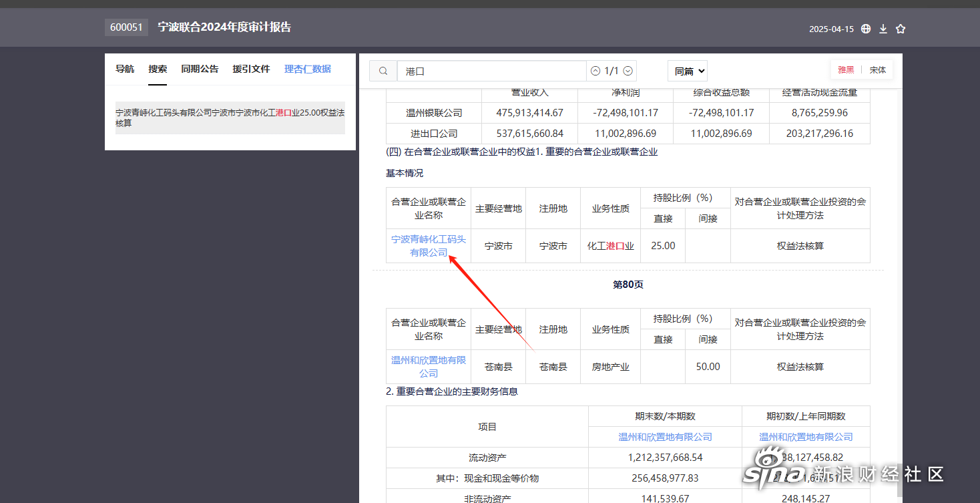Click the 第80页 page marker
The width and height of the screenshot is (980, 503).
click(628, 285)
